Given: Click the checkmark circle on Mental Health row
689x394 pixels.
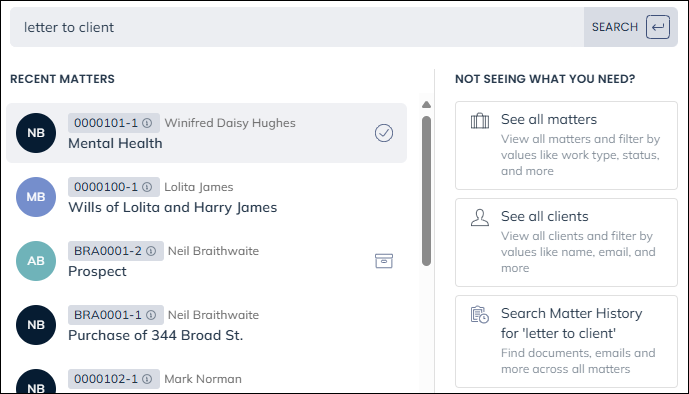Looking at the screenshot, I should [384, 133].
